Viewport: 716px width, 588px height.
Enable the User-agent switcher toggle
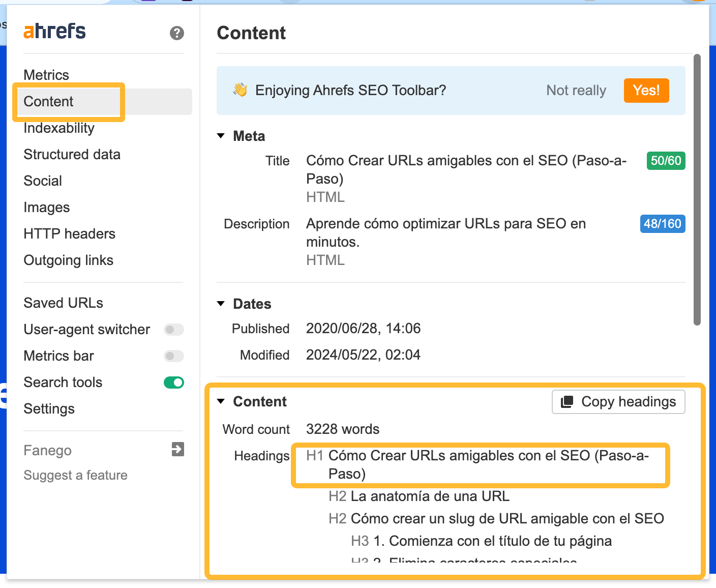coord(173,330)
